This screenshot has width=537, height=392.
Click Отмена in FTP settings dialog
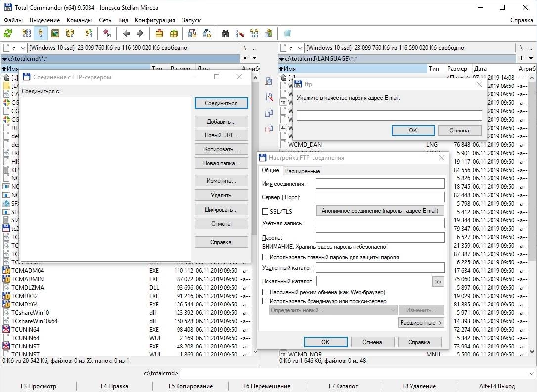[372, 342]
